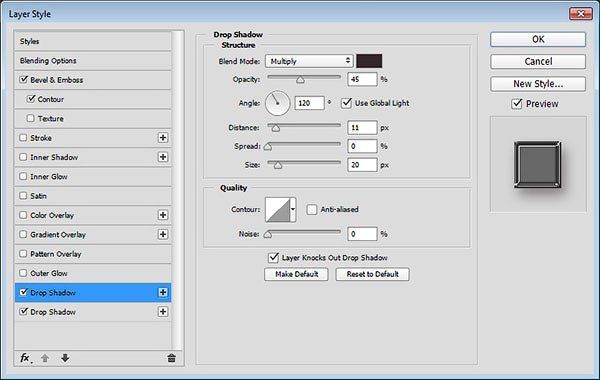Select the Satin settings row
This screenshot has width=600, height=380.
pyautogui.click(x=93, y=196)
